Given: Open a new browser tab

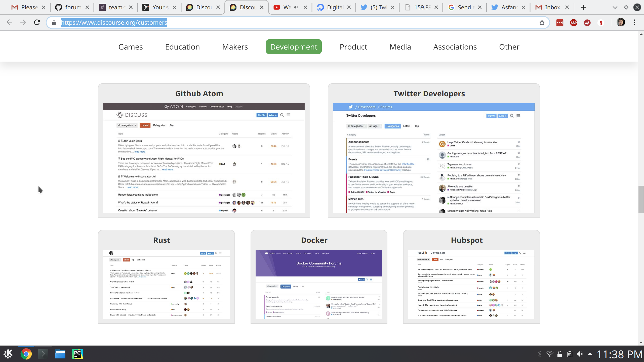Looking at the screenshot, I should click(x=583, y=7).
